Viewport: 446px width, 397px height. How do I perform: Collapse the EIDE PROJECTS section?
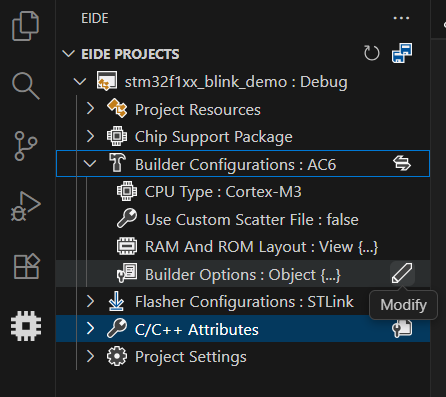[69, 54]
